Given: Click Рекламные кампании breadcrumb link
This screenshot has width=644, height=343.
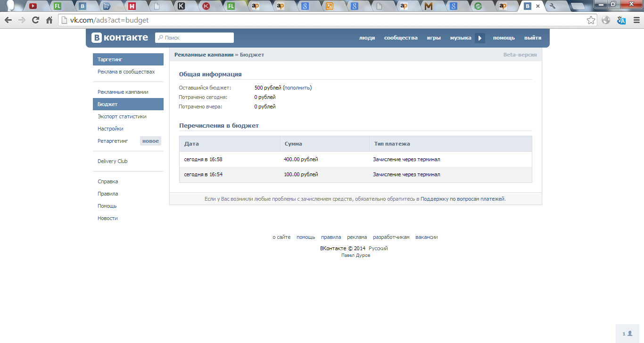Looking at the screenshot, I should tap(204, 55).
